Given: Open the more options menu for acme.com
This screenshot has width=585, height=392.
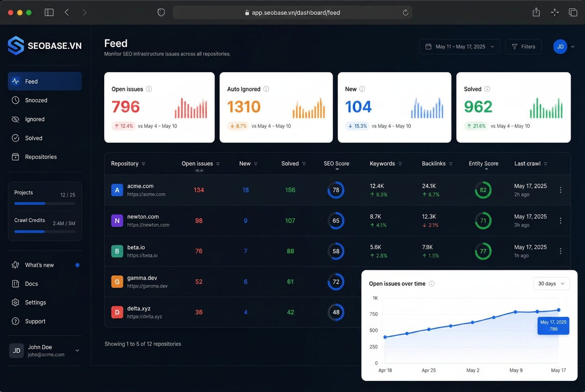Looking at the screenshot, I should (x=560, y=190).
